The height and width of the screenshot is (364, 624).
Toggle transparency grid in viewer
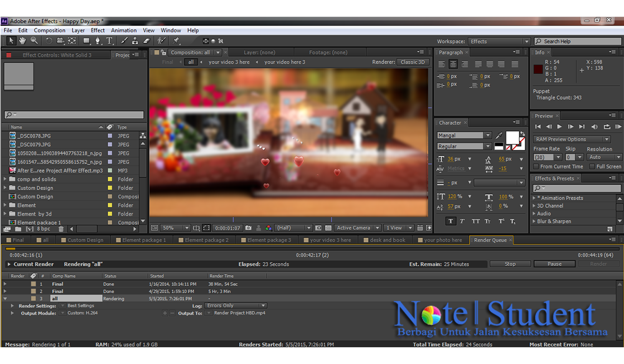[328, 228]
